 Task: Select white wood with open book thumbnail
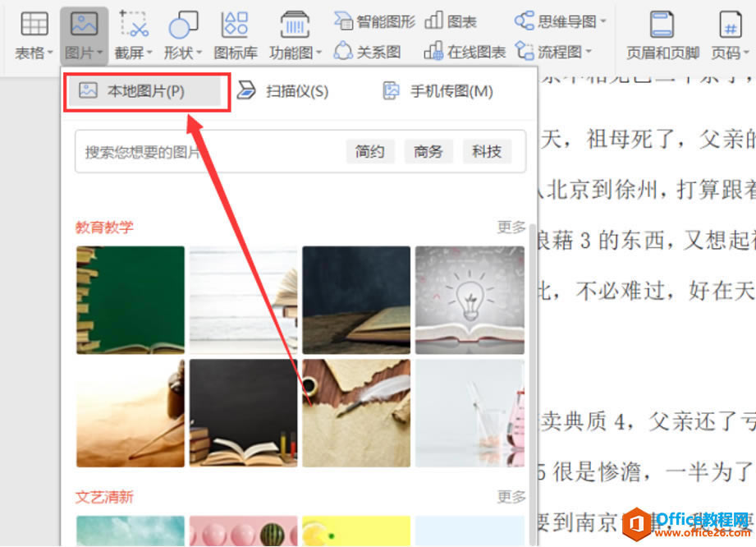(x=244, y=300)
